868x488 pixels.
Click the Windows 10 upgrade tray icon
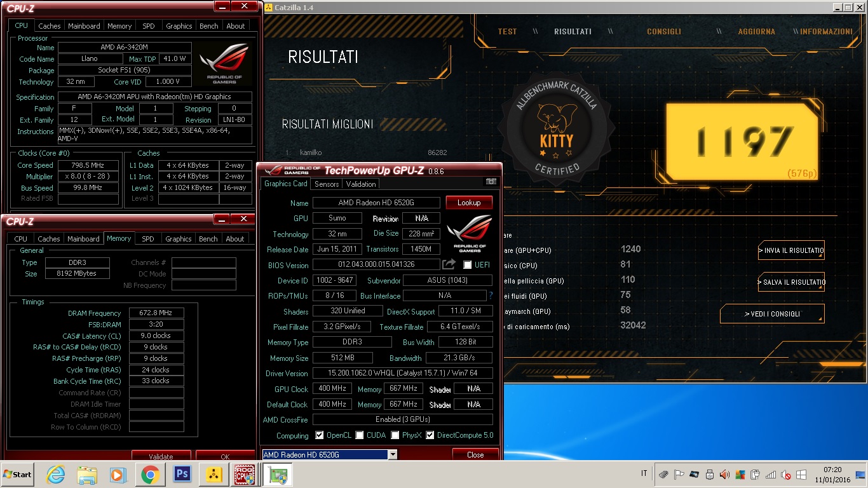pos(801,474)
